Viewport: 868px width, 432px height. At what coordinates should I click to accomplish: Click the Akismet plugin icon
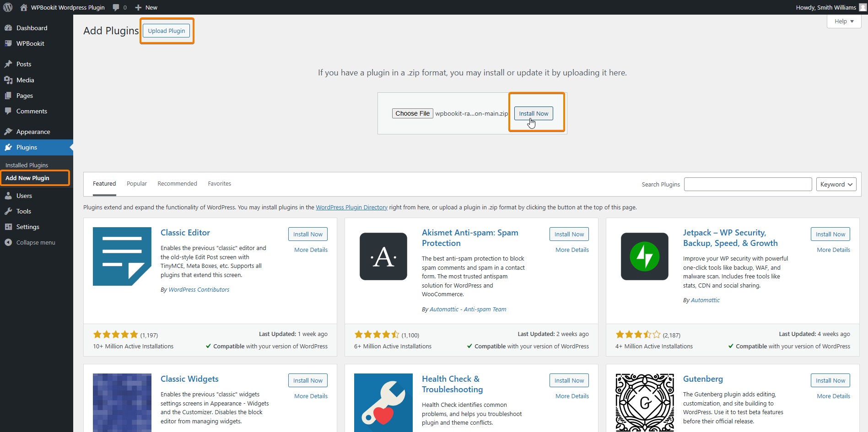point(383,256)
